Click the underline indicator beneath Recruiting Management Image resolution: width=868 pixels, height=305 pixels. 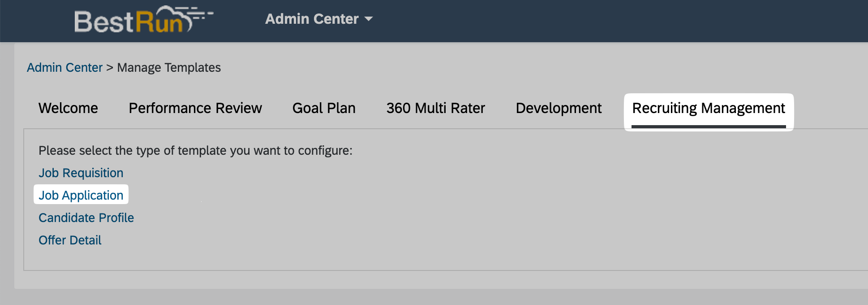click(709, 126)
